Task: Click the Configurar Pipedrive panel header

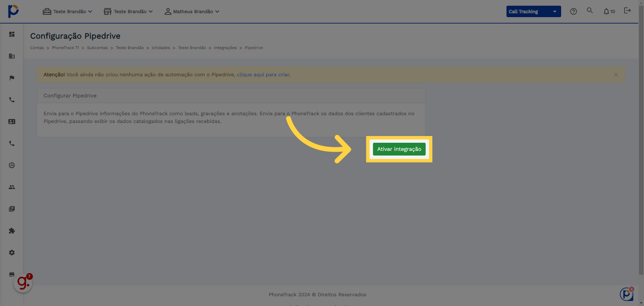Action: (231, 96)
